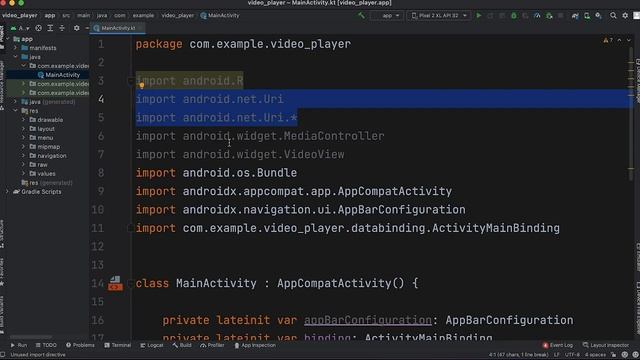Open IDE settings gear in top toolbar
This screenshot has width=640, height=360.
point(625,16)
